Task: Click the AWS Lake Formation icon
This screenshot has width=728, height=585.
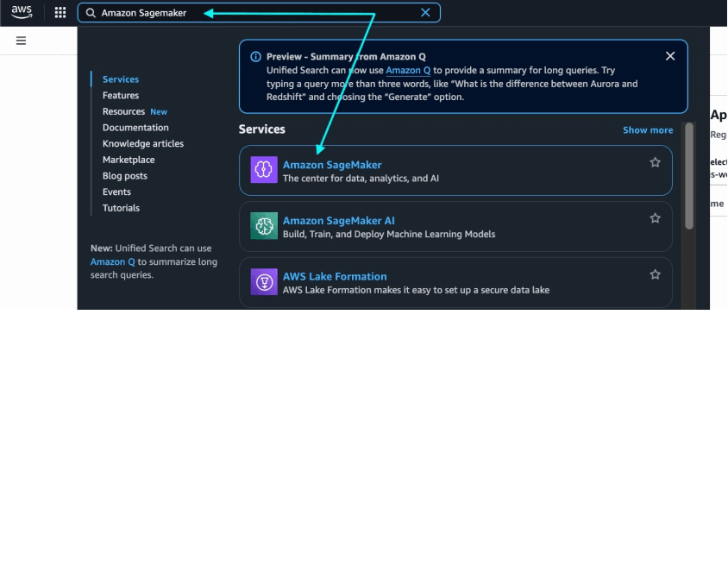Action: tap(264, 281)
